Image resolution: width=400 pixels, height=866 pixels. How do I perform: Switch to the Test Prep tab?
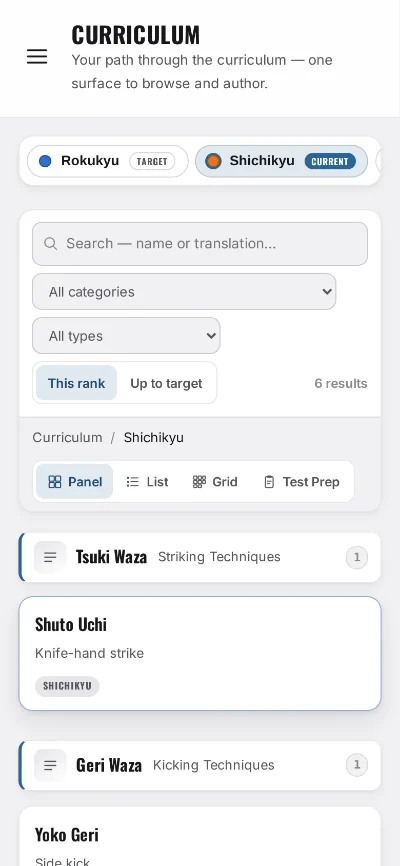301,482
